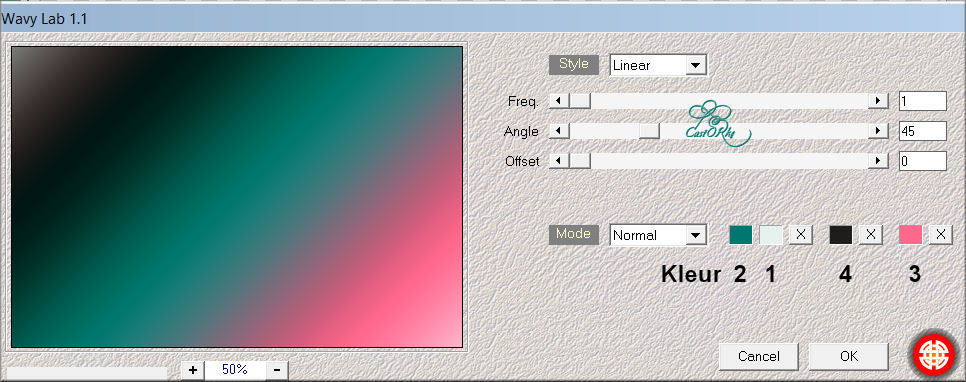Click the Offset slider thumb

pyautogui.click(x=579, y=161)
